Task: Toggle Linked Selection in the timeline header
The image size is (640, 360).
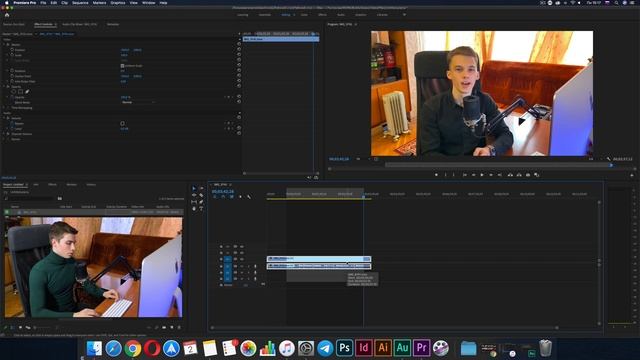Action: pyautogui.click(x=231, y=197)
